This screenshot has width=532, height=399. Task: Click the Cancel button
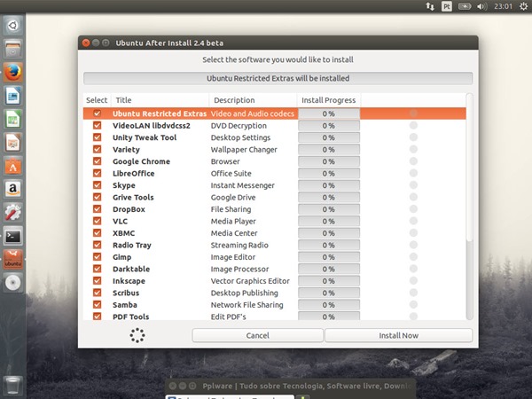(x=257, y=335)
